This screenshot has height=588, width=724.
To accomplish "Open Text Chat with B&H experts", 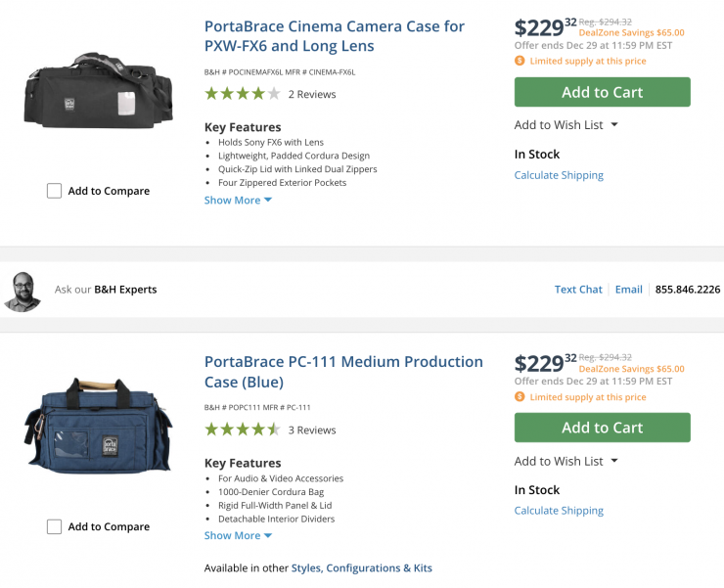I will (x=578, y=290).
